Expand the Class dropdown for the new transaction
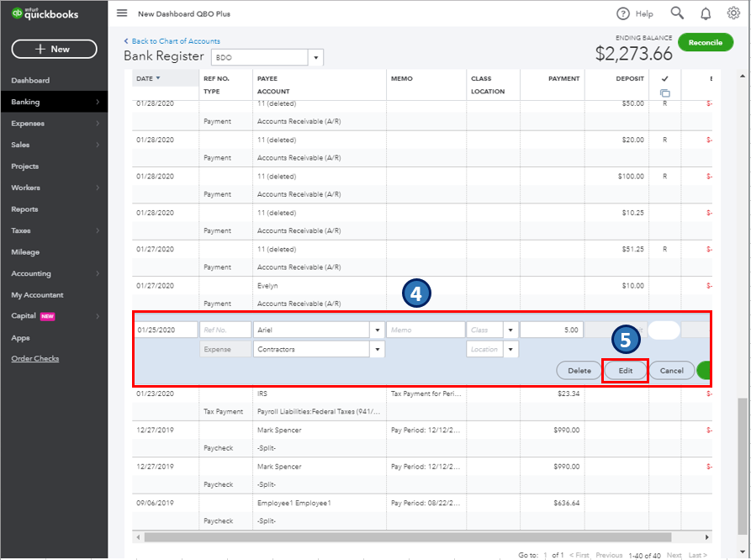751x560 pixels. click(511, 330)
